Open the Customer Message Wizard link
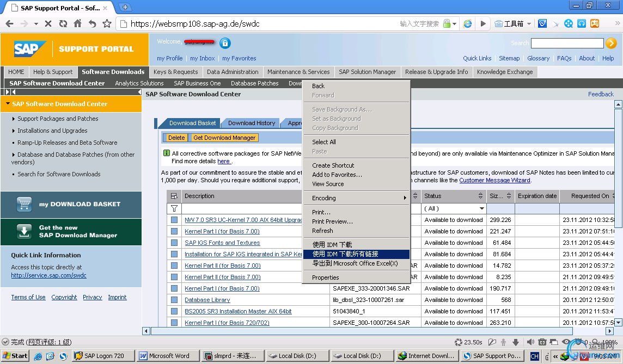Image resolution: width=623 pixels, height=364 pixels. (x=494, y=180)
